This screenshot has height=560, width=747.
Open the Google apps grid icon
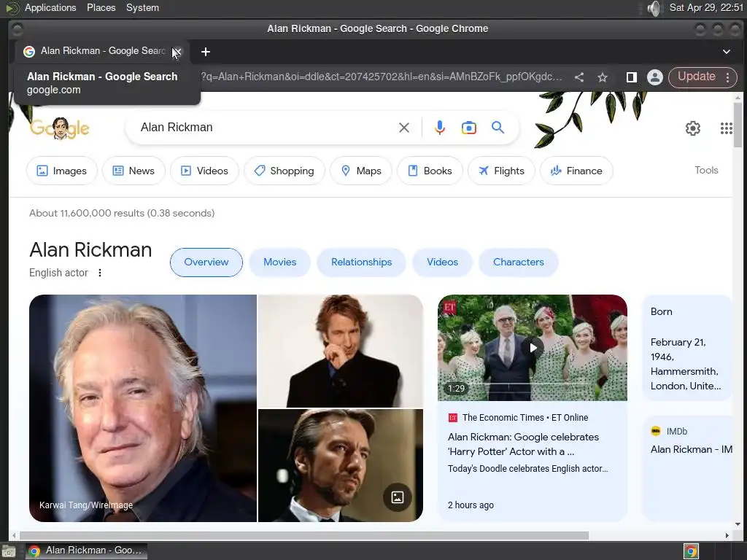point(726,128)
